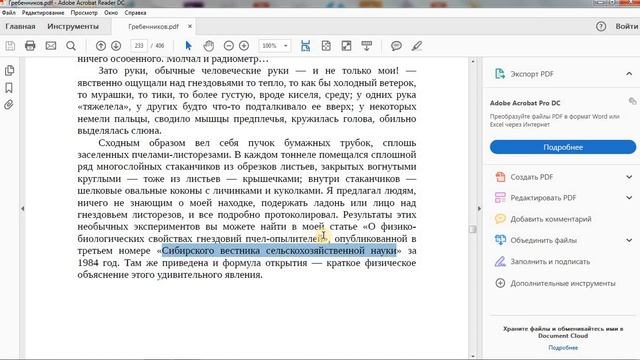Collapse the Экспорт PDF section chevron
The image size is (640, 360).
(629, 74)
